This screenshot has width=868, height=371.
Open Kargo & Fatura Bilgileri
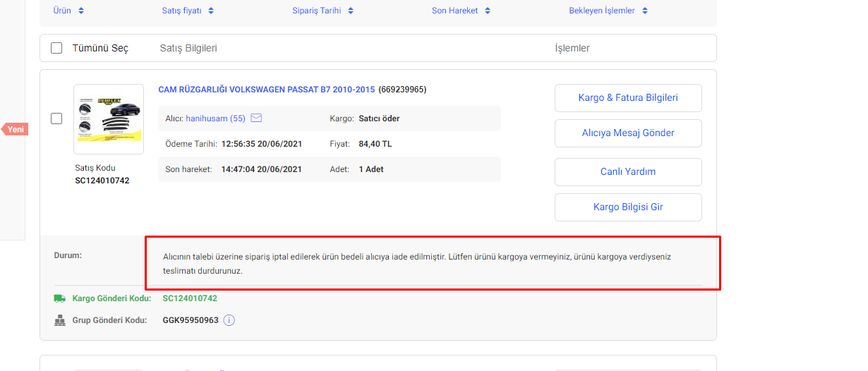pos(628,98)
